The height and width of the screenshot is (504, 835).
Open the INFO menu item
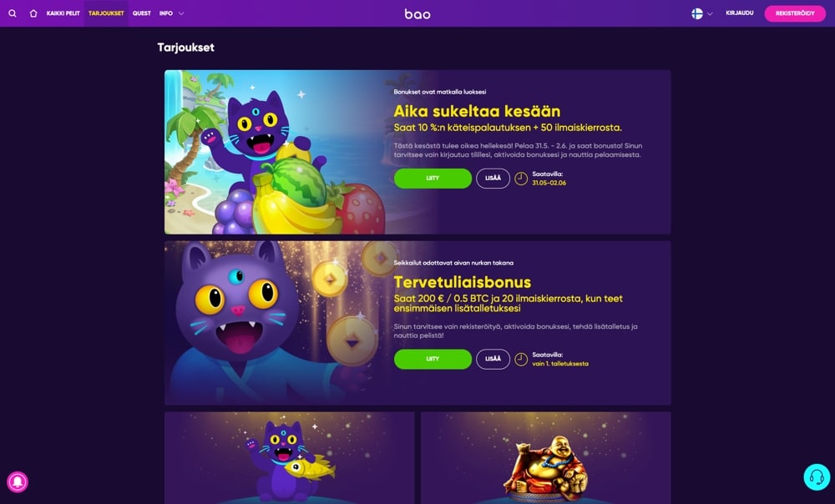165,13
